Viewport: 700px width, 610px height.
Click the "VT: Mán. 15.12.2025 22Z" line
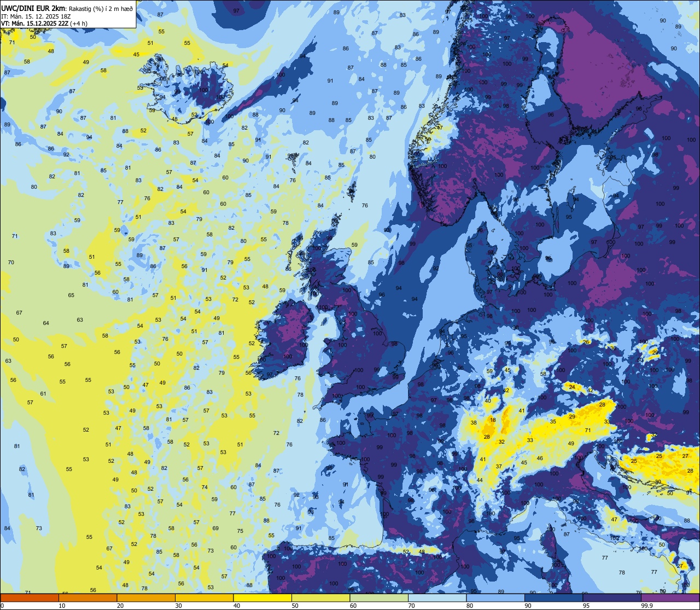(34, 24)
